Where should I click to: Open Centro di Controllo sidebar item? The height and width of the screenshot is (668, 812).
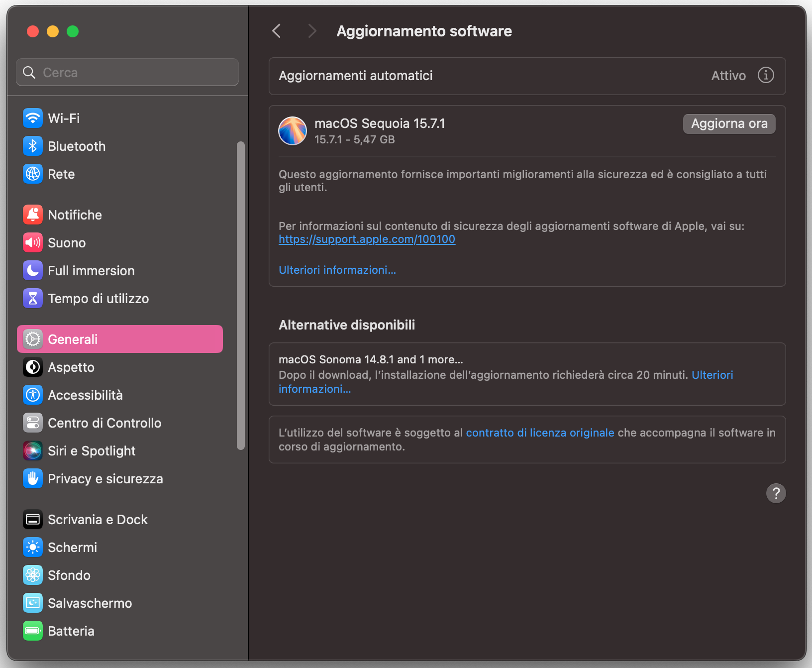(104, 423)
